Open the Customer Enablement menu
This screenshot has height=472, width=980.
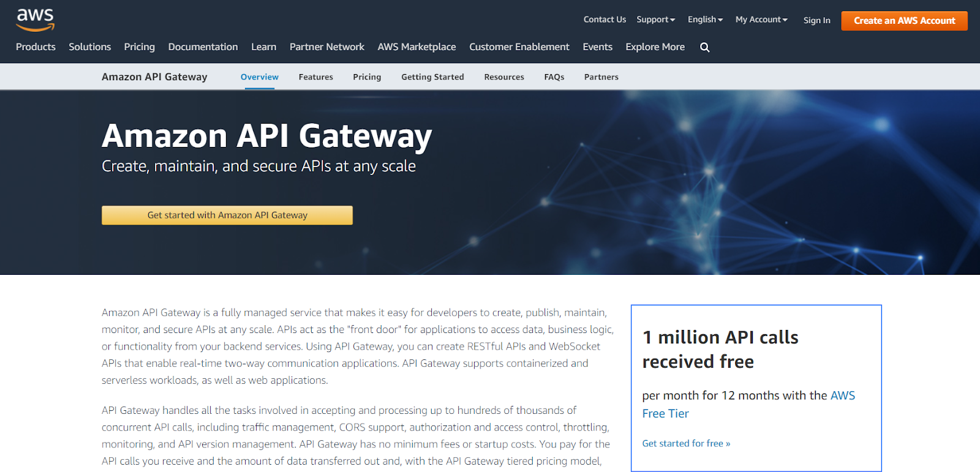coord(519,47)
